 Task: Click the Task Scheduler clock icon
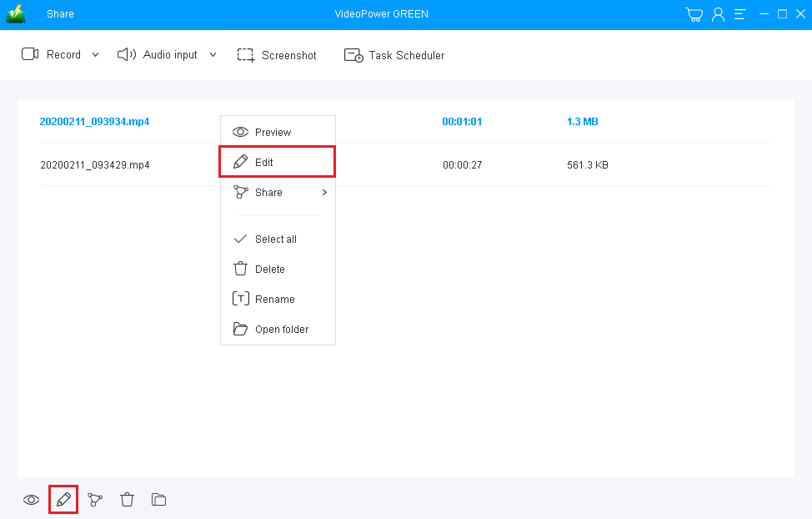click(x=353, y=55)
